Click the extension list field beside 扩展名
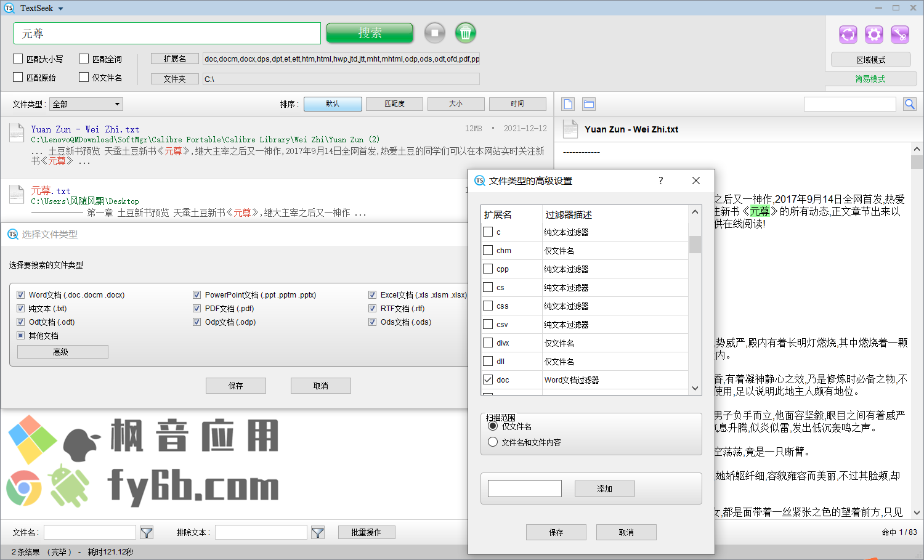Image resolution: width=924 pixels, height=560 pixels. (x=341, y=59)
